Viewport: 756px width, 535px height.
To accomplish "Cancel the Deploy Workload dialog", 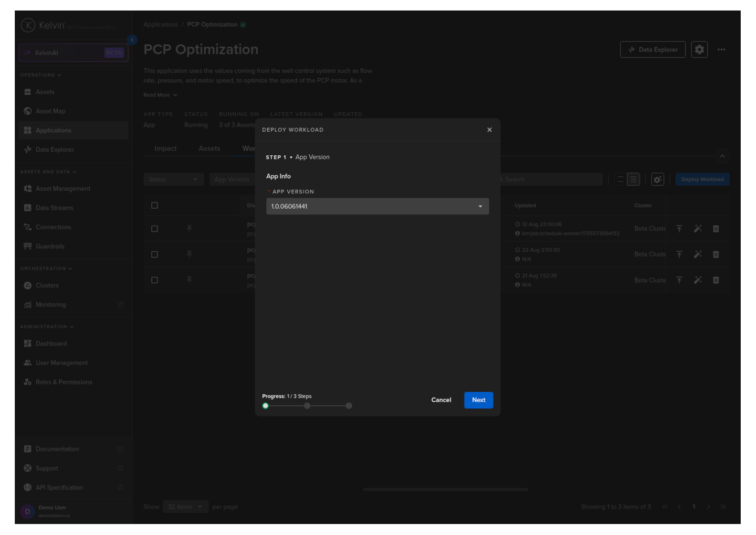I will click(x=441, y=400).
